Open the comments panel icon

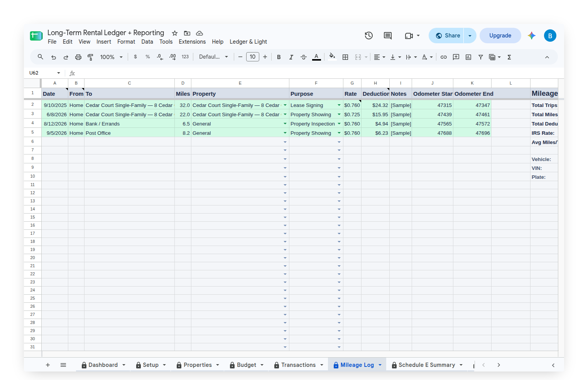[x=388, y=36]
